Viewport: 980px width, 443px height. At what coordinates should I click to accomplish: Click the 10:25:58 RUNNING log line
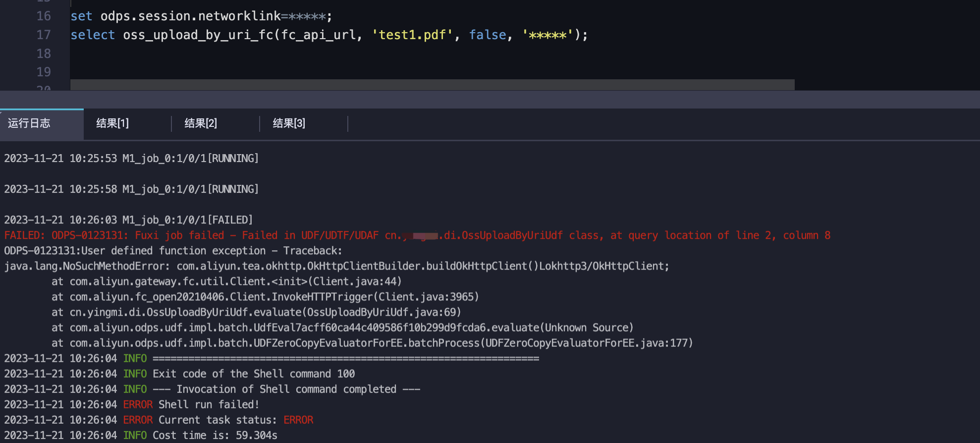click(x=131, y=189)
